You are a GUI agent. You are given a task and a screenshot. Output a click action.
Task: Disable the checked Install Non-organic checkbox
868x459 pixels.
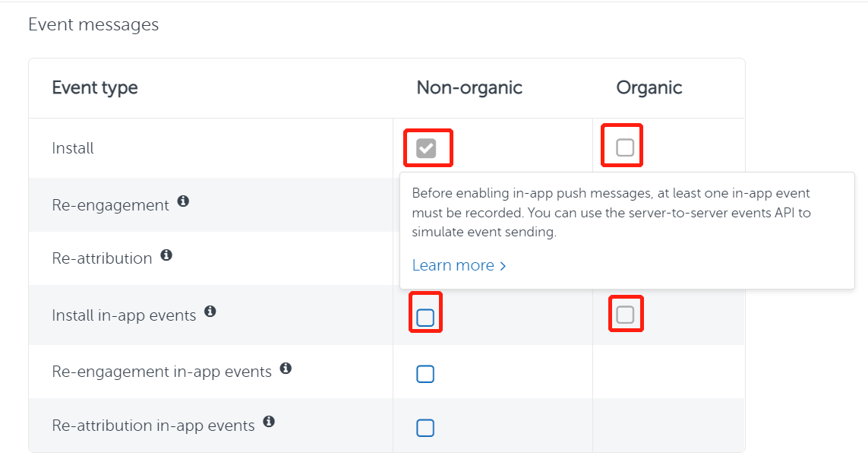click(428, 147)
